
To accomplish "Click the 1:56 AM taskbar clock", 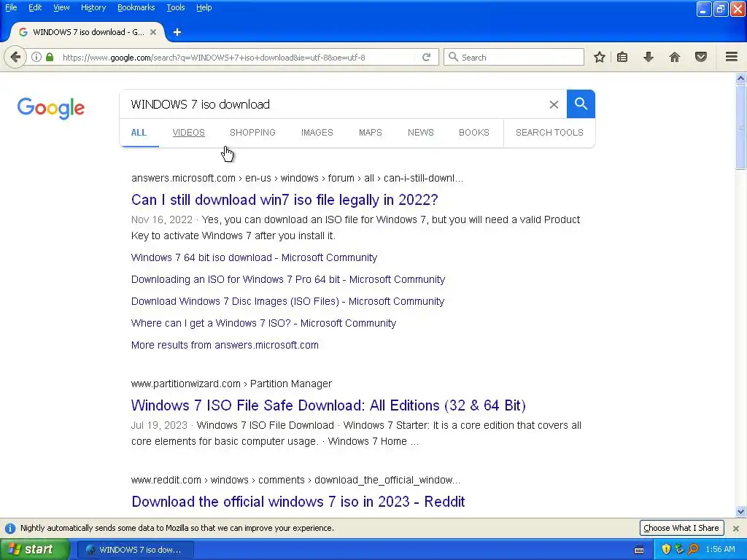I will tap(720, 549).
